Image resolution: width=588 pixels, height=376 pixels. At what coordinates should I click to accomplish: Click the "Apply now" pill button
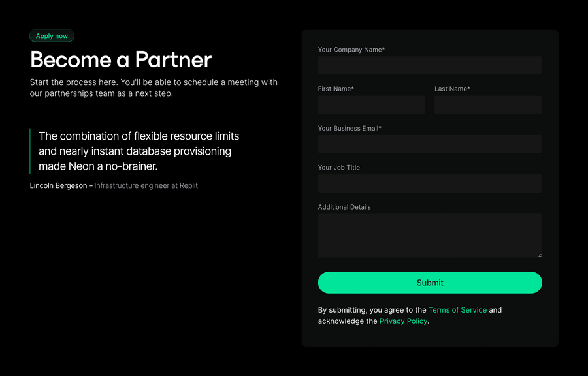(x=52, y=36)
